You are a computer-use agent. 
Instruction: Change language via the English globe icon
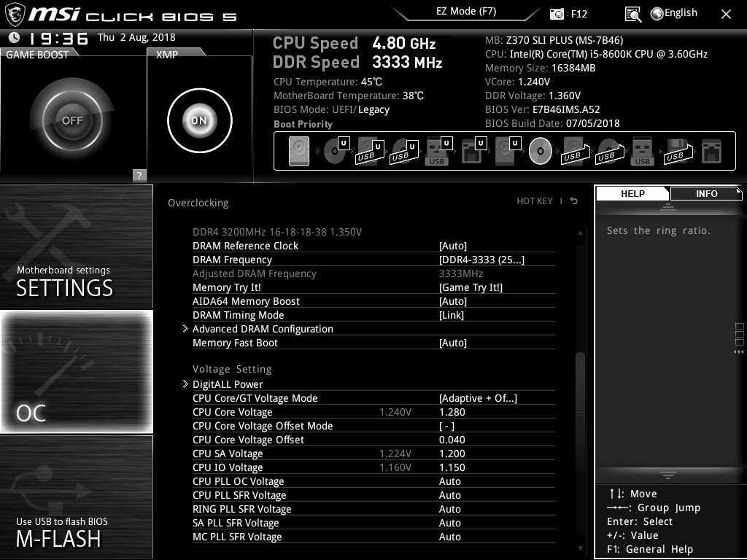coord(673,13)
